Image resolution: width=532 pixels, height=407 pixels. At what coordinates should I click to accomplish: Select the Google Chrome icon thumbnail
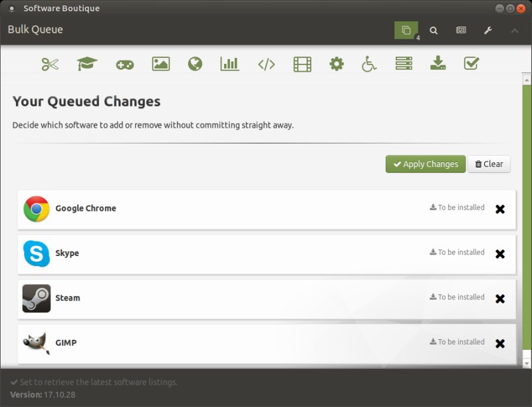37,209
